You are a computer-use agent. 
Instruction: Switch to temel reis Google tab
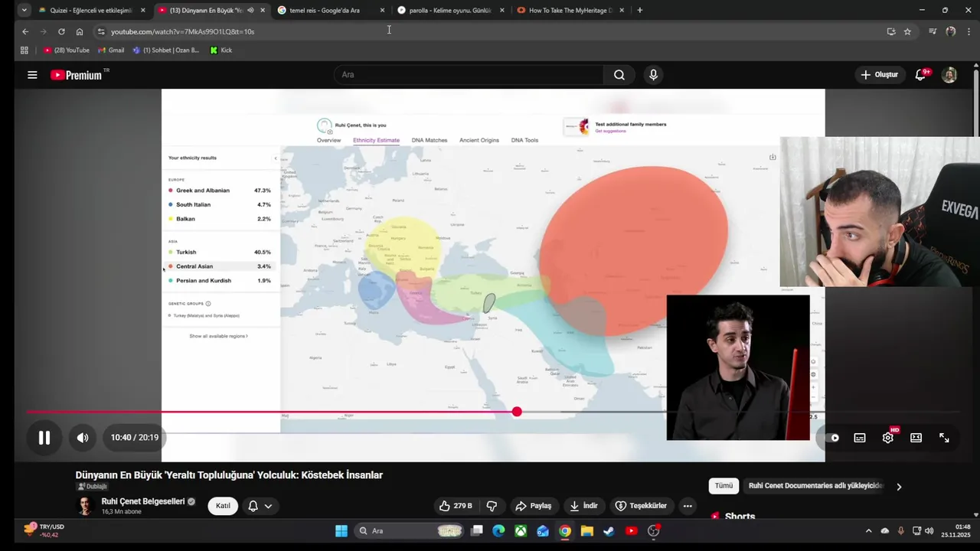(x=325, y=10)
